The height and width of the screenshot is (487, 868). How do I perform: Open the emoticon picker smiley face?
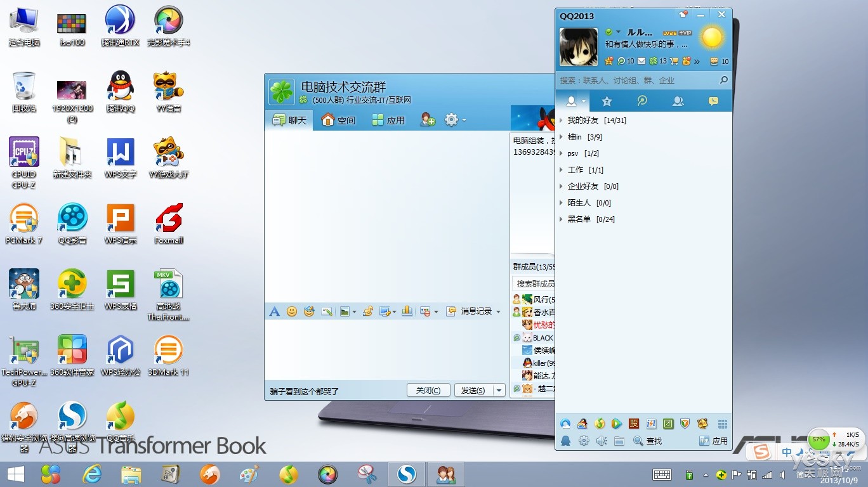click(x=292, y=311)
